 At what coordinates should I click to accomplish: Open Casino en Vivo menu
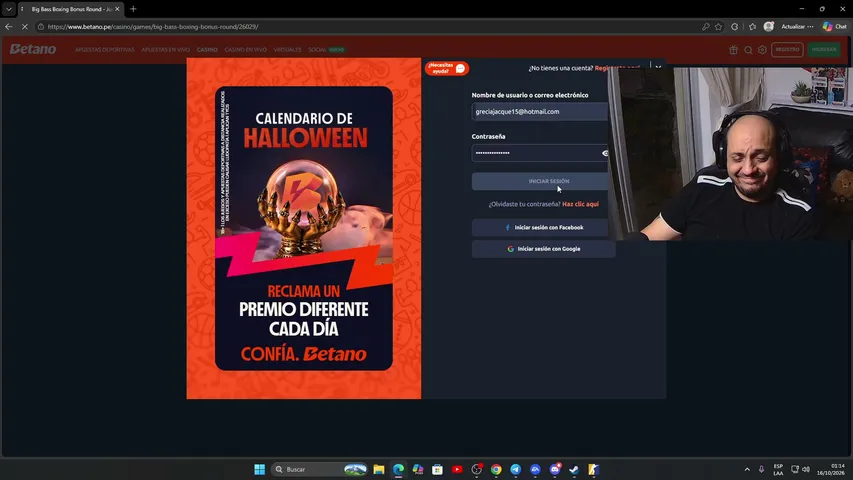[245, 50]
